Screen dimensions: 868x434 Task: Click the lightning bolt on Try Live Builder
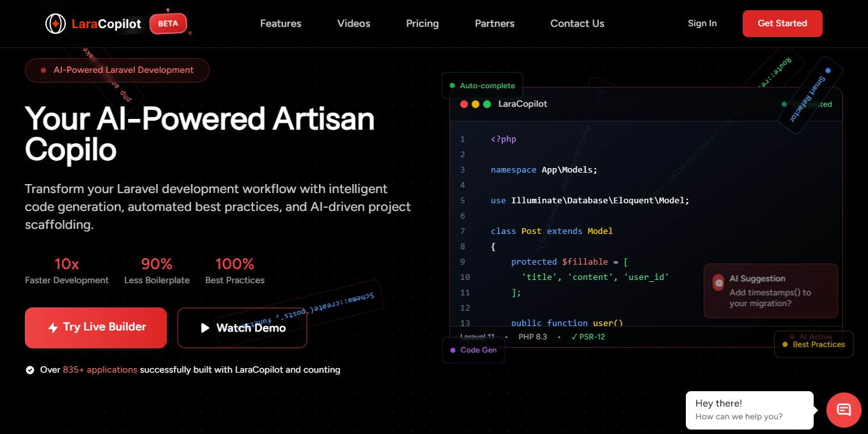[x=53, y=328]
